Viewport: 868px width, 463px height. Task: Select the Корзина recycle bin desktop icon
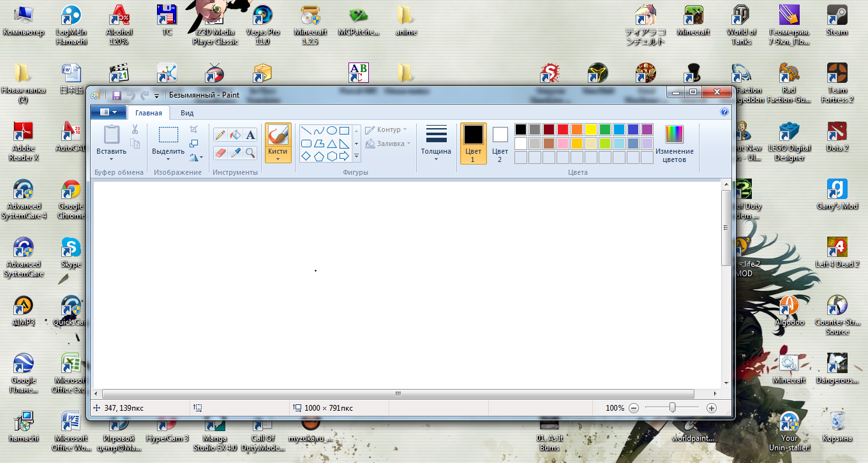coord(837,426)
